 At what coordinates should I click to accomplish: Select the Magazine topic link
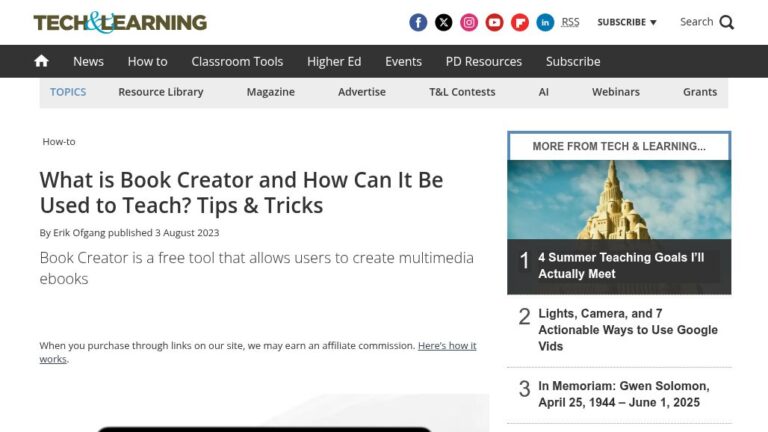tap(270, 92)
